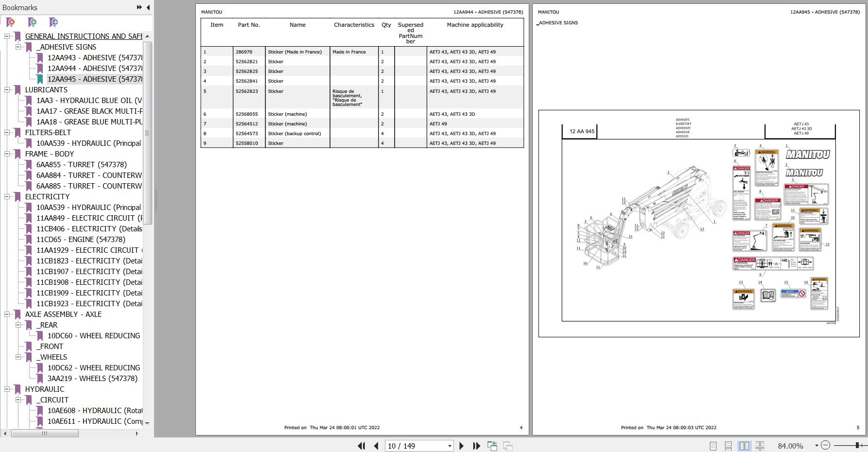The image size is (868, 452).
Task: Click the go-to-bookmark arrow icon
Action: 53,22
